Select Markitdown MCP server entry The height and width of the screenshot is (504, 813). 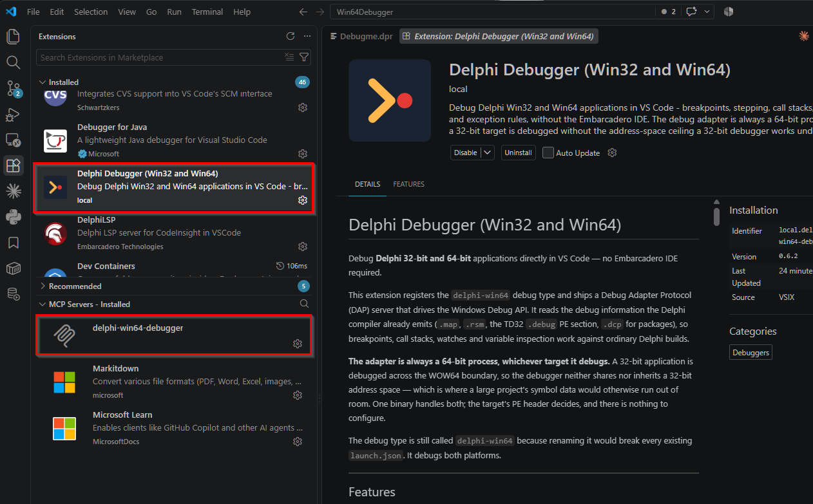coord(174,382)
